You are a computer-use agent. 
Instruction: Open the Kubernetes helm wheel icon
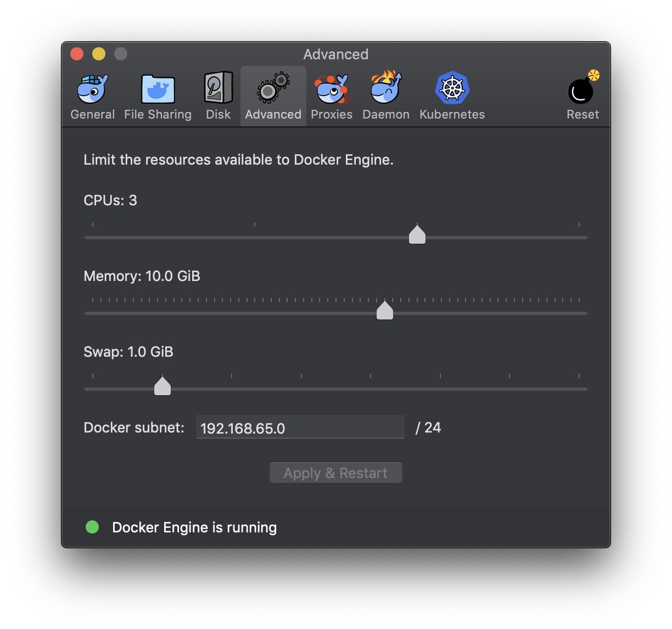coord(452,88)
